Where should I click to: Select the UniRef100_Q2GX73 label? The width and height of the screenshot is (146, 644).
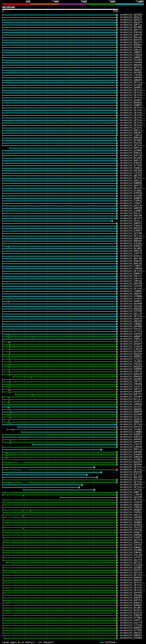point(131,342)
